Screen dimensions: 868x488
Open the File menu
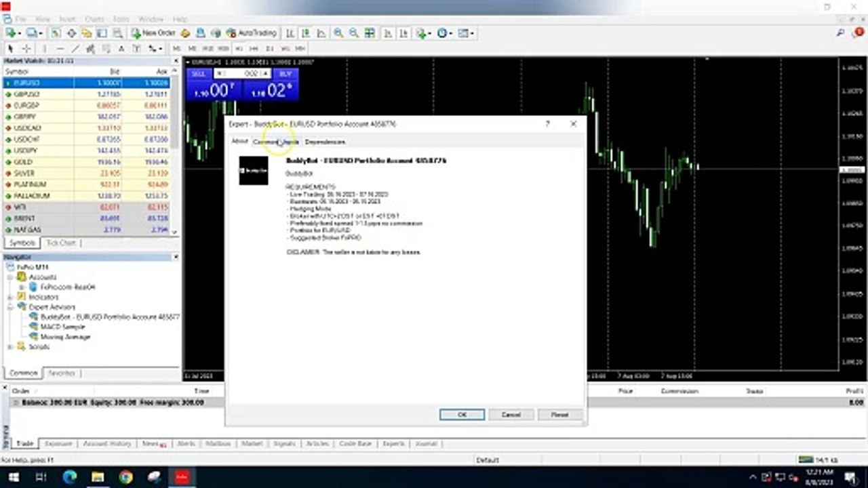click(20, 19)
